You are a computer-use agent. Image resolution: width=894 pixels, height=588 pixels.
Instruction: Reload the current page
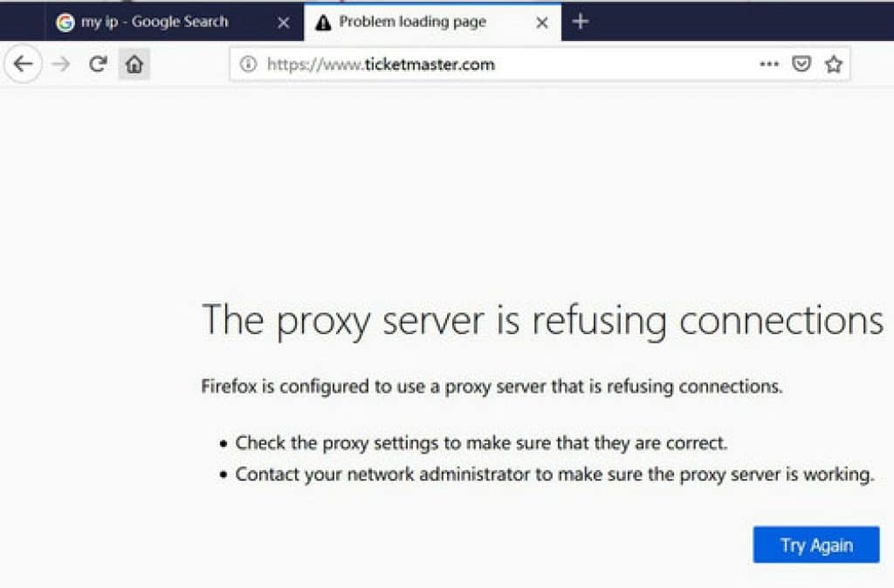tap(98, 64)
